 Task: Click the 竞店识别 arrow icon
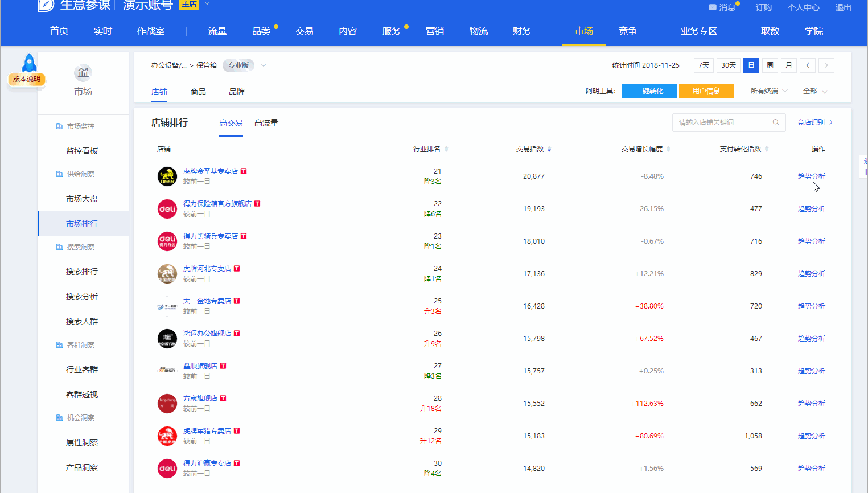click(831, 122)
